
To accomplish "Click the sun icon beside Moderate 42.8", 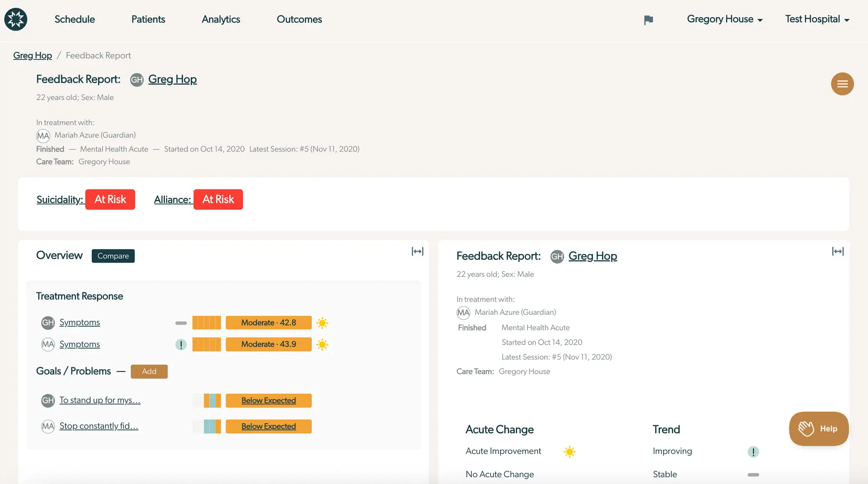I will pos(322,323).
